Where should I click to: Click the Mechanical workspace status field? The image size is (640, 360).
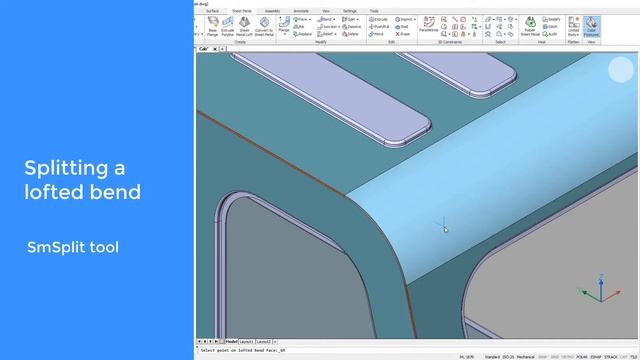tap(526, 357)
